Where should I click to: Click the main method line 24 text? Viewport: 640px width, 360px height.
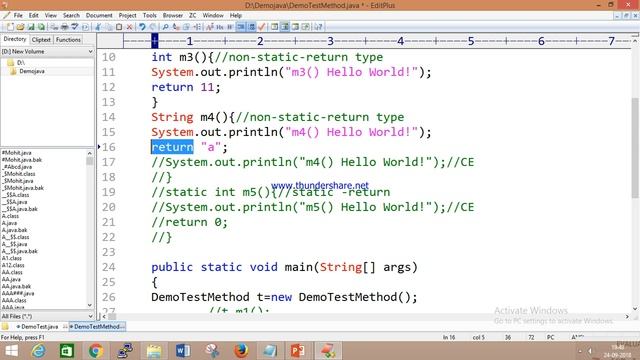(284, 267)
